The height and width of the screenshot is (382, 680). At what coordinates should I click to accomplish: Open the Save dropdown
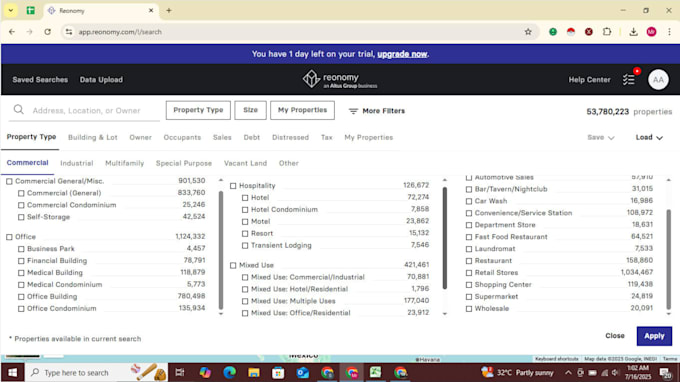pos(601,137)
